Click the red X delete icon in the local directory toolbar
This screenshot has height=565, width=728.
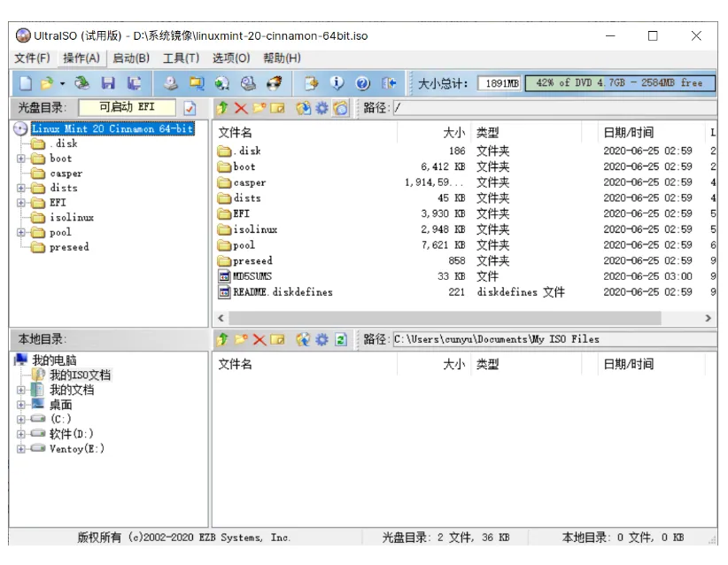point(259,340)
